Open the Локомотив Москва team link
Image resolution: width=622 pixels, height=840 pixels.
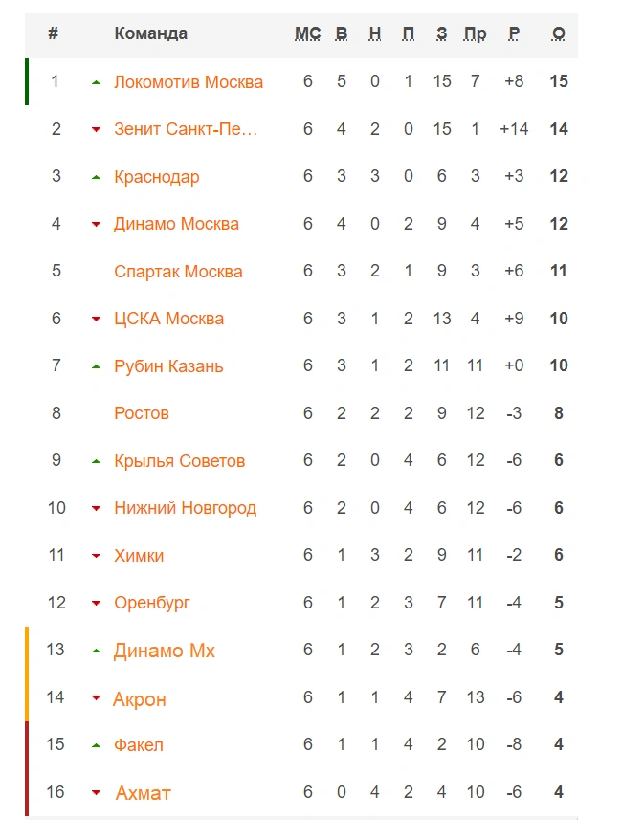pyautogui.click(x=189, y=82)
